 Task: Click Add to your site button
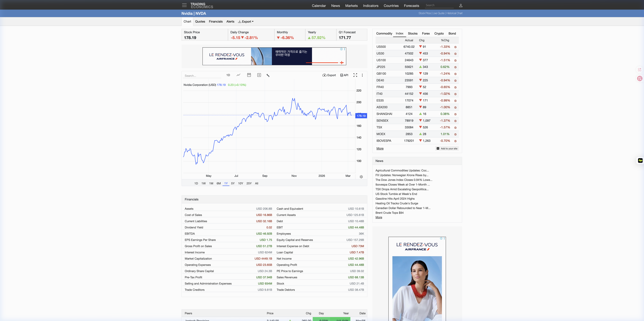click(x=447, y=149)
